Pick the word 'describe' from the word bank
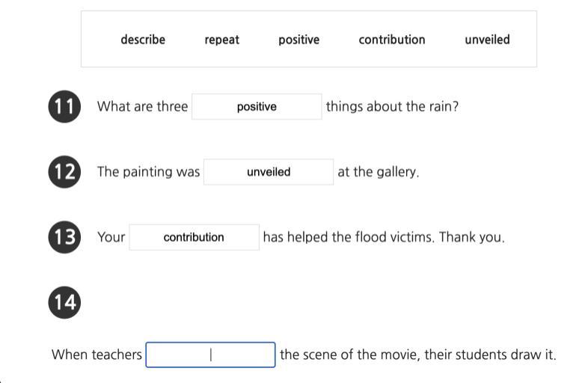This screenshot has width=588, height=383. [x=143, y=40]
